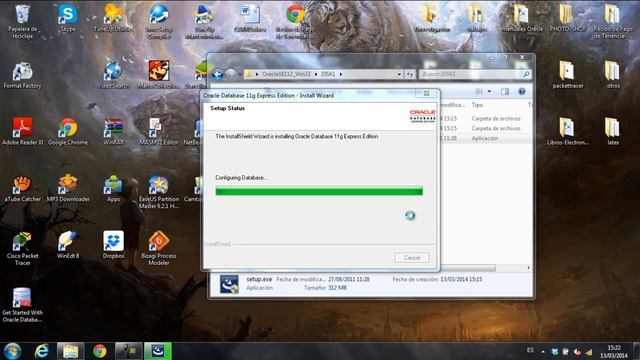Open aTube Catcher shortcut

[x=22, y=189]
